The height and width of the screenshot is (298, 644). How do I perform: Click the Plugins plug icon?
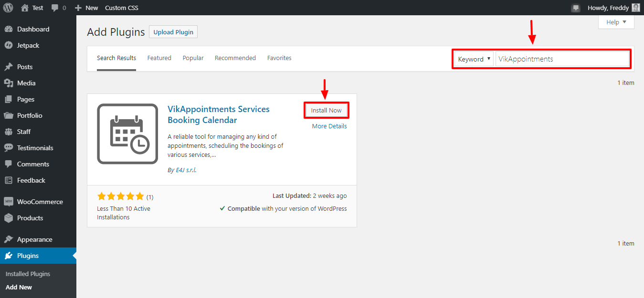tap(9, 256)
